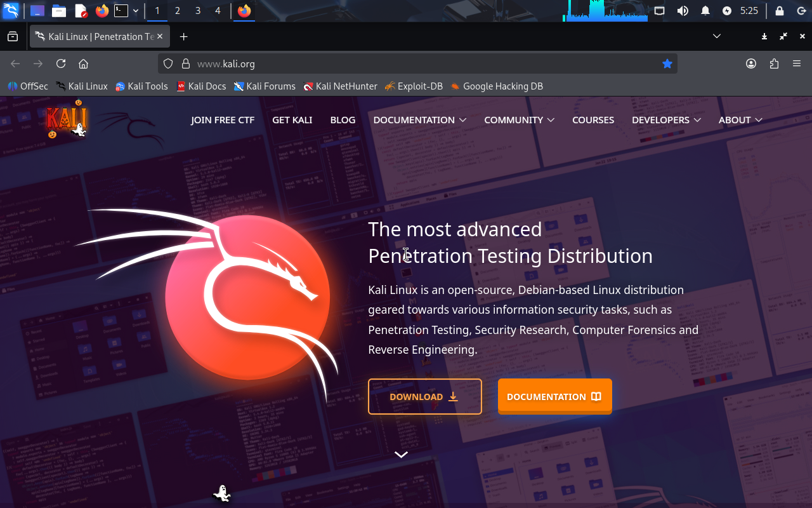Switch to workspace 2
Viewport: 812px width, 508px height.
[x=177, y=11]
